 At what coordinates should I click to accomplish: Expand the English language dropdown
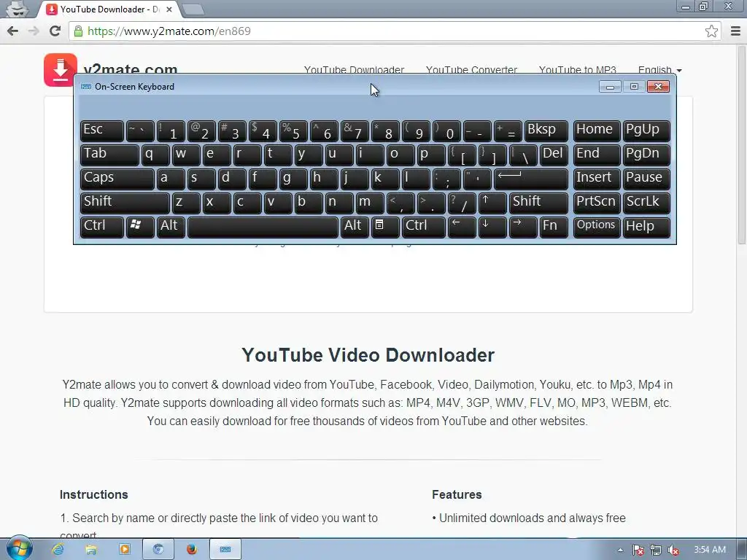(659, 69)
